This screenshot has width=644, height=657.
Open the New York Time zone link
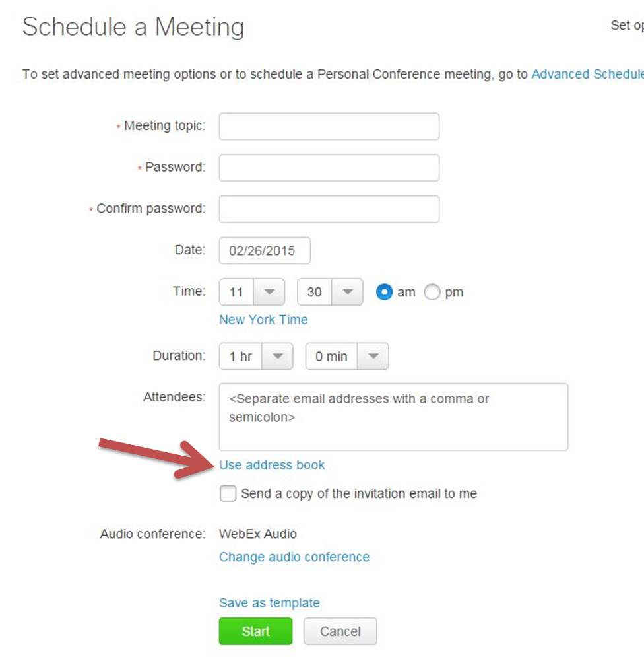[263, 320]
